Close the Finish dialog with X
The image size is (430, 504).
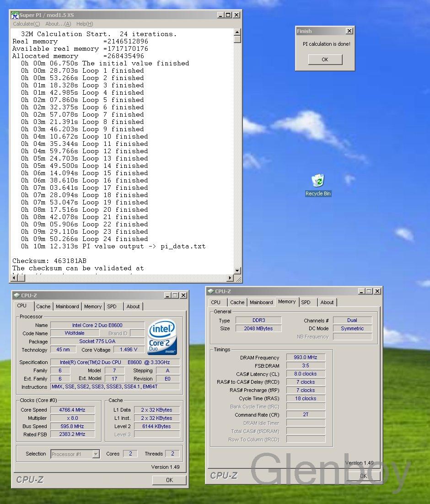[349, 31]
